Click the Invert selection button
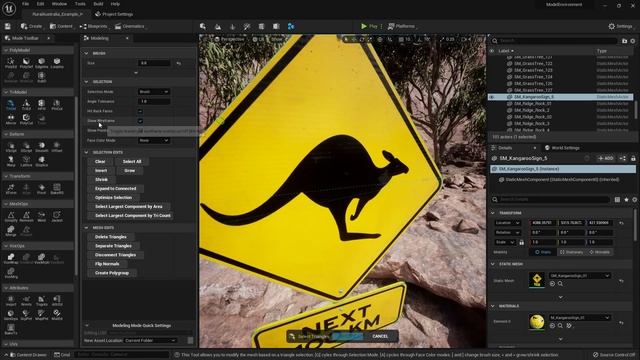This screenshot has width=640, height=360. 101,171
